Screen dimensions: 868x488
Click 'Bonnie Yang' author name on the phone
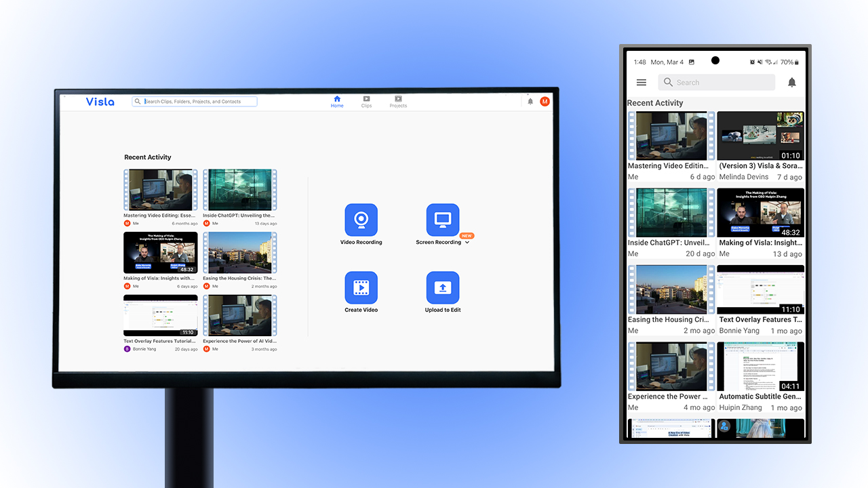[x=739, y=331]
